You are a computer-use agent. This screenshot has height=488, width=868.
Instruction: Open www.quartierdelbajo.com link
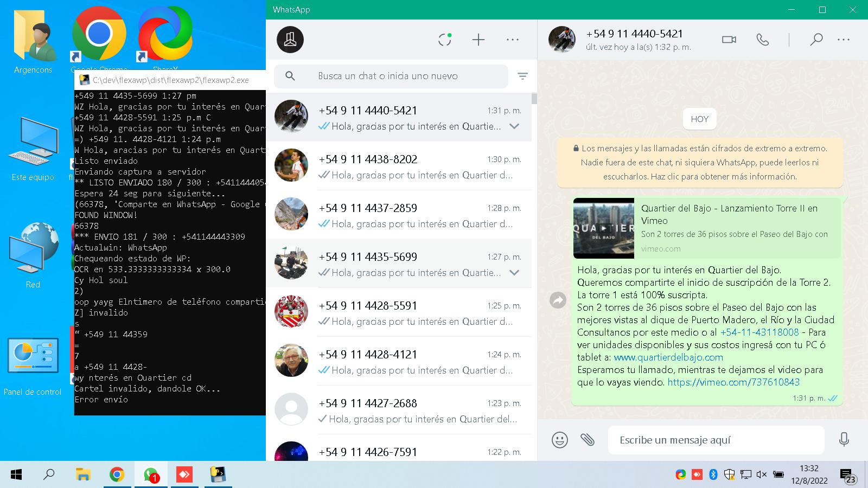click(668, 357)
